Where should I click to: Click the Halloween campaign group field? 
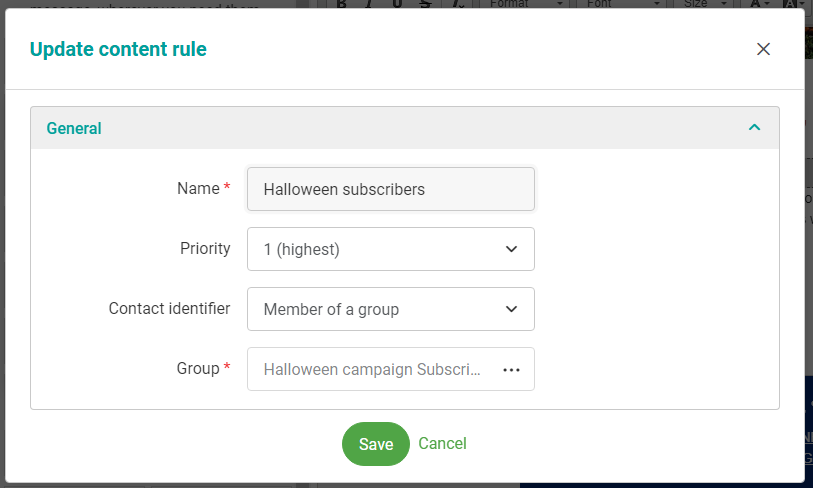(x=372, y=369)
